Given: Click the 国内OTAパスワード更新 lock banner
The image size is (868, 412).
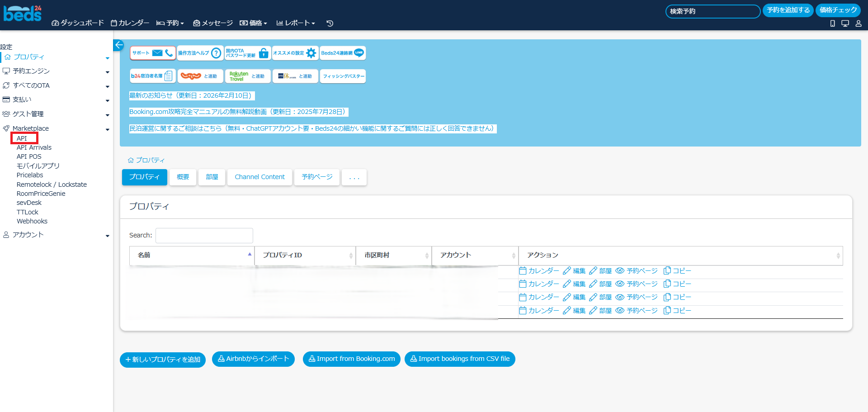Looking at the screenshot, I should (x=248, y=53).
